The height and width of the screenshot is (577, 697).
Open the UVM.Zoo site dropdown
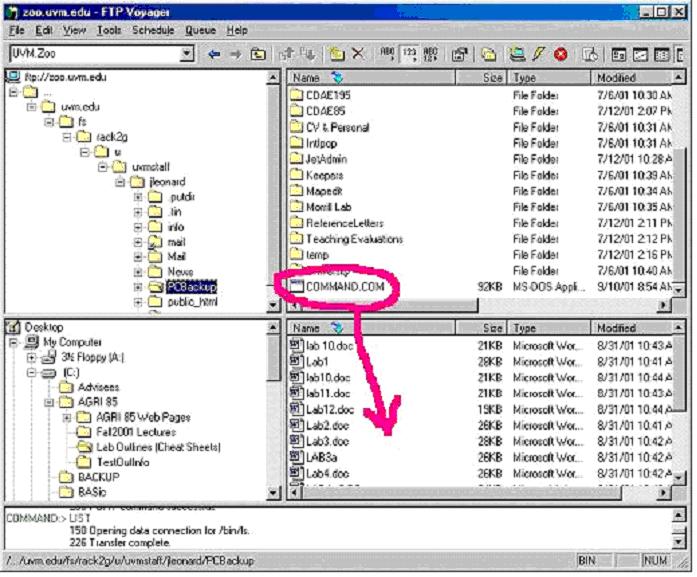187,54
